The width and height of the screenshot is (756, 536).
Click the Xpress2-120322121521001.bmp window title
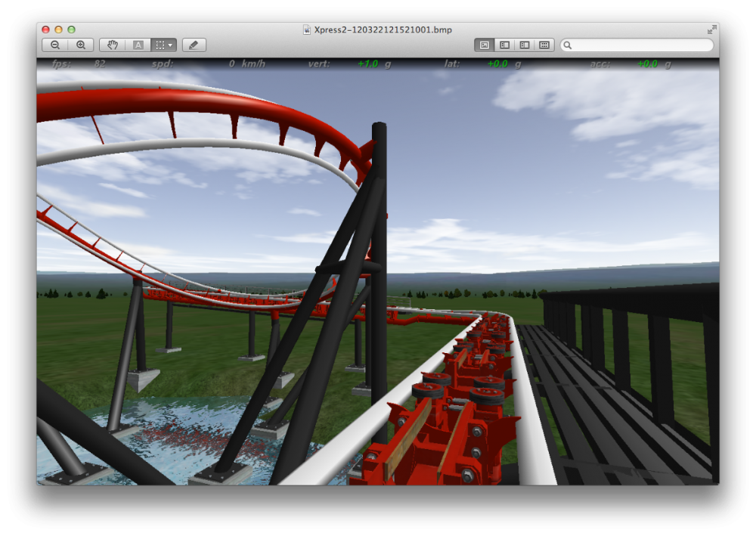point(383,29)
